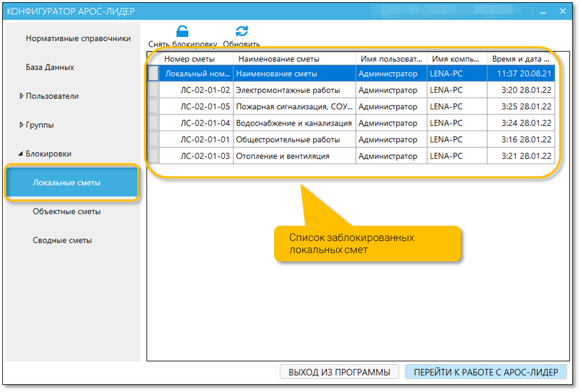Click Общестроительные работы cell
Viewport: 580px width, 392px height.
(x=294, y=139)
